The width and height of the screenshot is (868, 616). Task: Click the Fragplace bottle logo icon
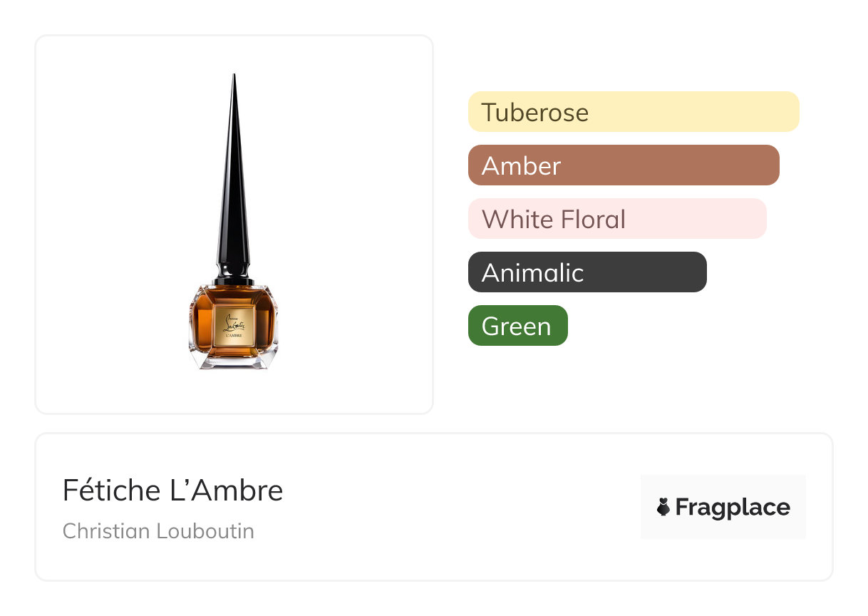663,508
